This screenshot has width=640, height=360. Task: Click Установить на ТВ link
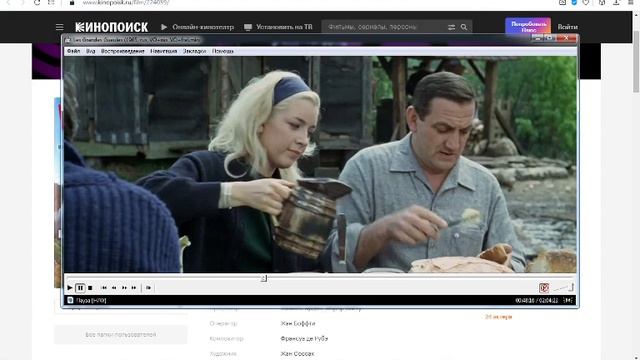[x=278, y=27]
